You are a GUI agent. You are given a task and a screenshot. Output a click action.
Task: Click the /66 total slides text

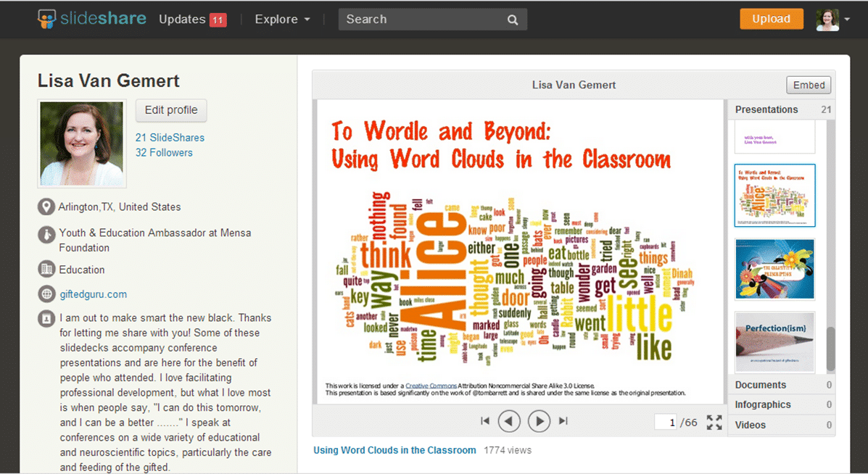click(689, 423)
